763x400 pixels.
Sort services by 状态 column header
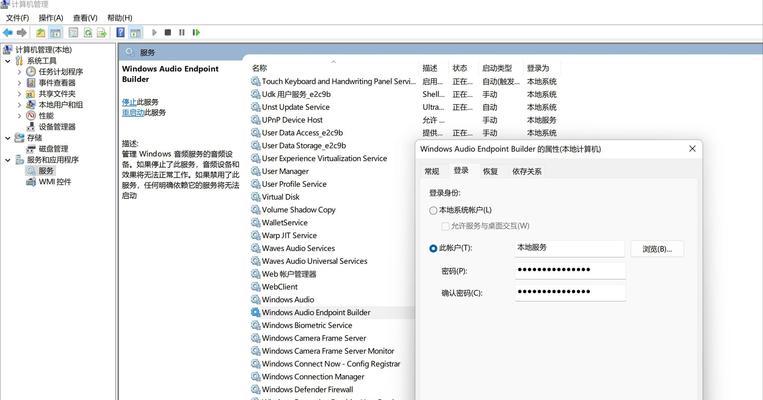460,68
